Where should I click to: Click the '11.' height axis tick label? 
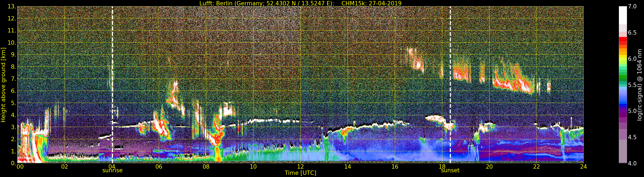(12, 31)
